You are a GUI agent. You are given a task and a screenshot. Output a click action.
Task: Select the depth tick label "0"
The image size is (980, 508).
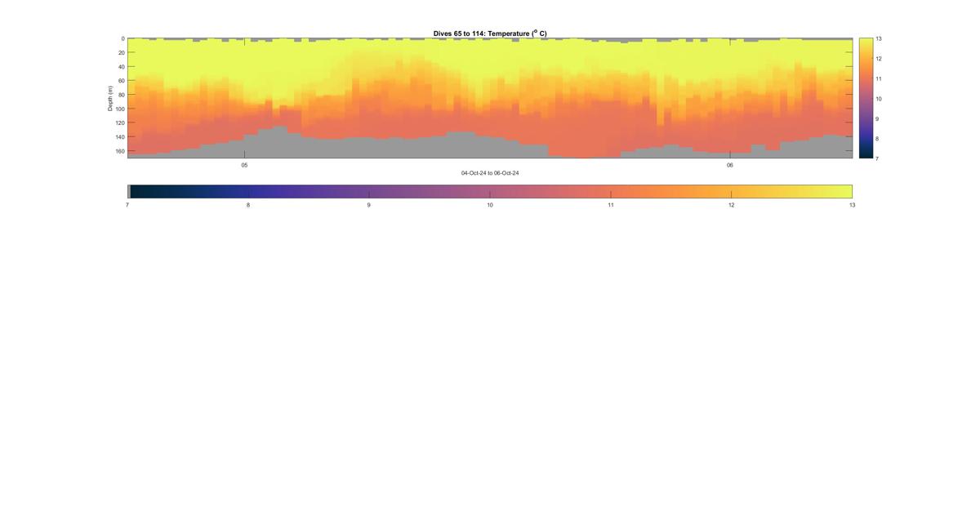[122, 38]
